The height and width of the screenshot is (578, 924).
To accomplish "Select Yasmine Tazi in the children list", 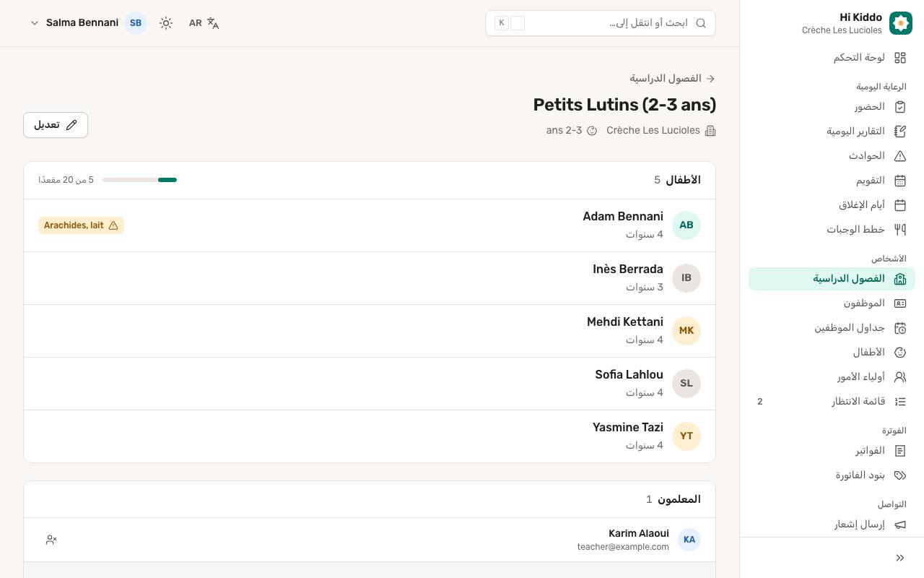I will click(370, 436).
